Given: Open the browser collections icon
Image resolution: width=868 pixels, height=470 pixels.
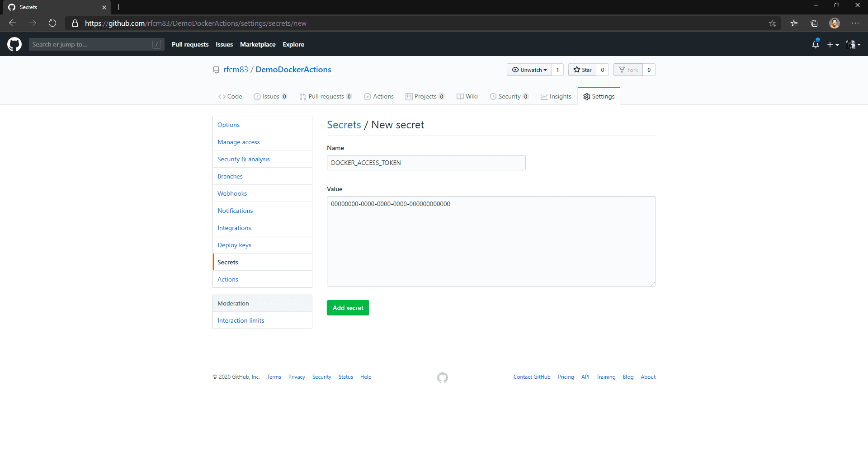Looking at the screenshot, I should (x=814, y=23).
